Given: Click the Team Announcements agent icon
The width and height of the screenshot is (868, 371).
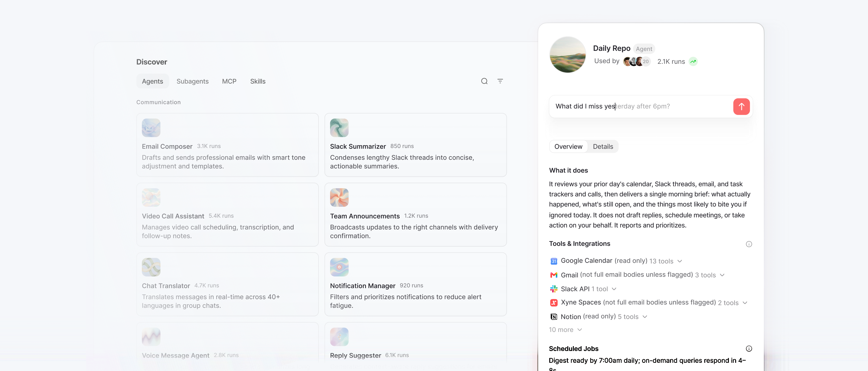Looking at the screenshot, I should [339, 197].
